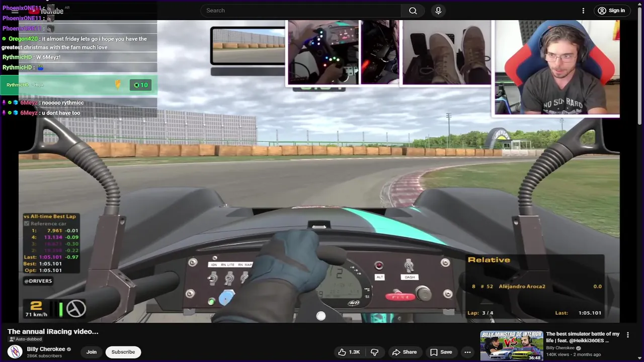Dislike the video
Screen dimensions: 644x362
[374, 352]
